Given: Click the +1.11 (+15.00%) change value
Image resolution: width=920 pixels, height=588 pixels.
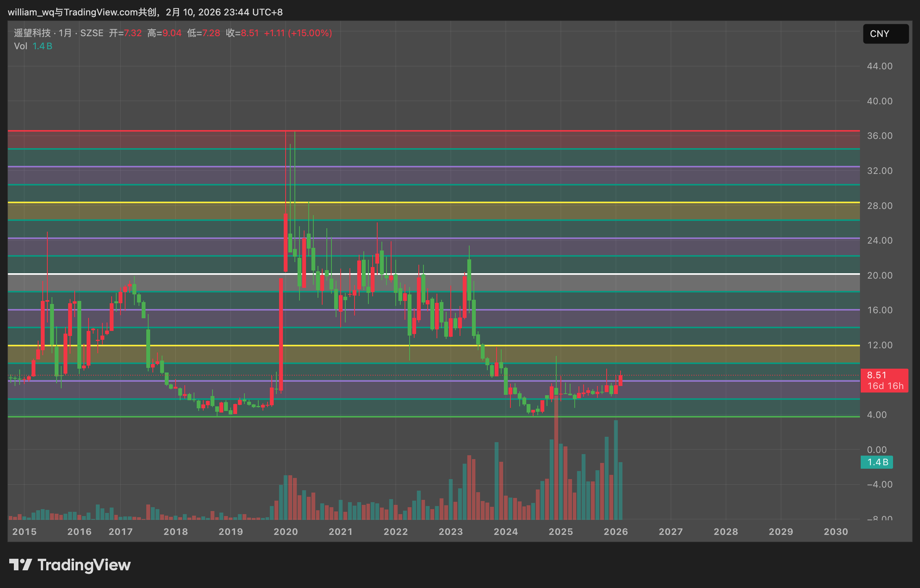Looking at the screenshot, I should [x=298, y=33].
